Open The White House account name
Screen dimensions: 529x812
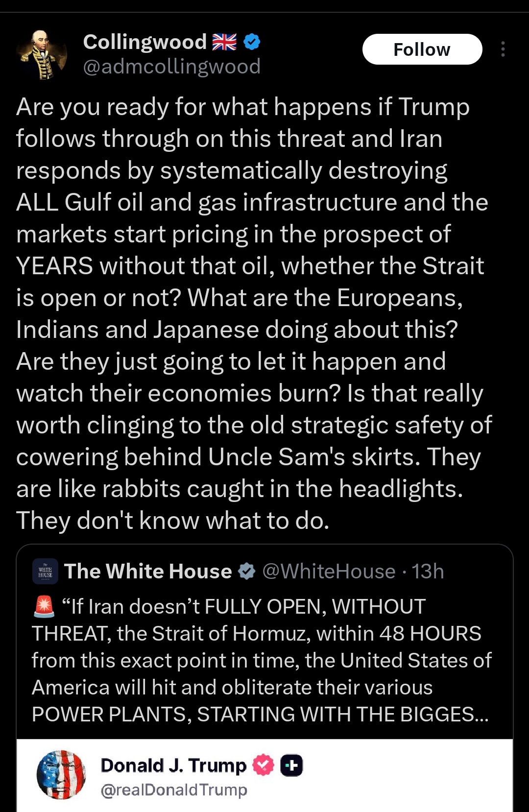pos(148,572)
